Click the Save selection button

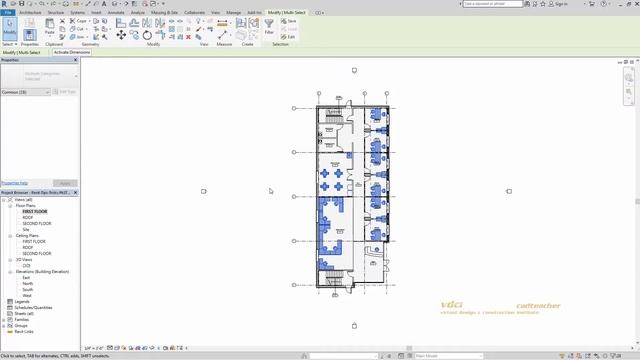[x=288, y=21]
